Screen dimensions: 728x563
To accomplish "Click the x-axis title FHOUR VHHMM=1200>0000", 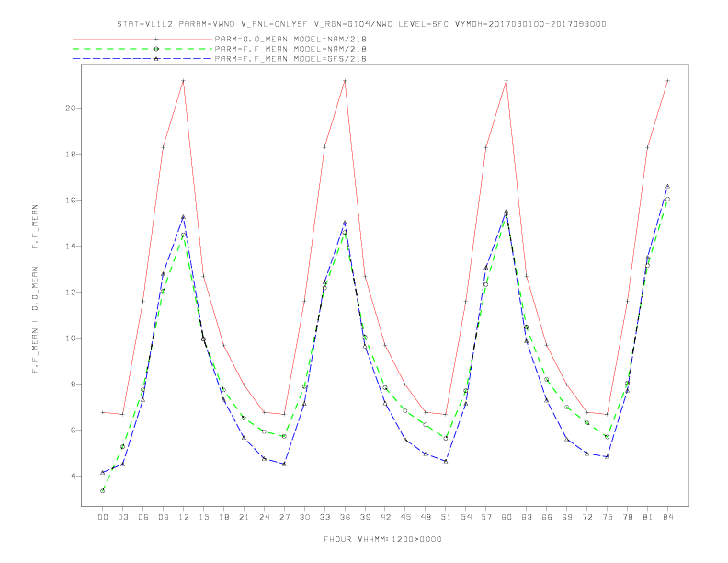I will (x=382, y=539).
